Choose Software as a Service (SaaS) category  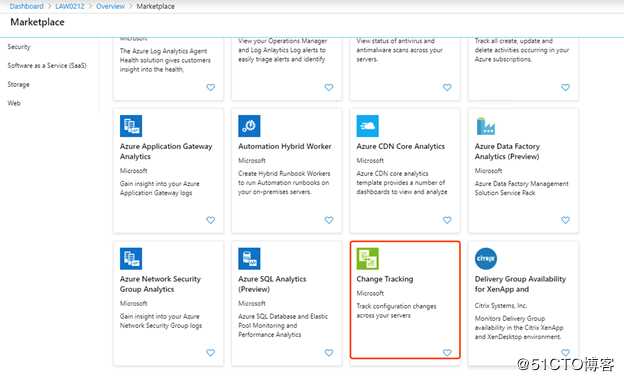click(47, 65)
